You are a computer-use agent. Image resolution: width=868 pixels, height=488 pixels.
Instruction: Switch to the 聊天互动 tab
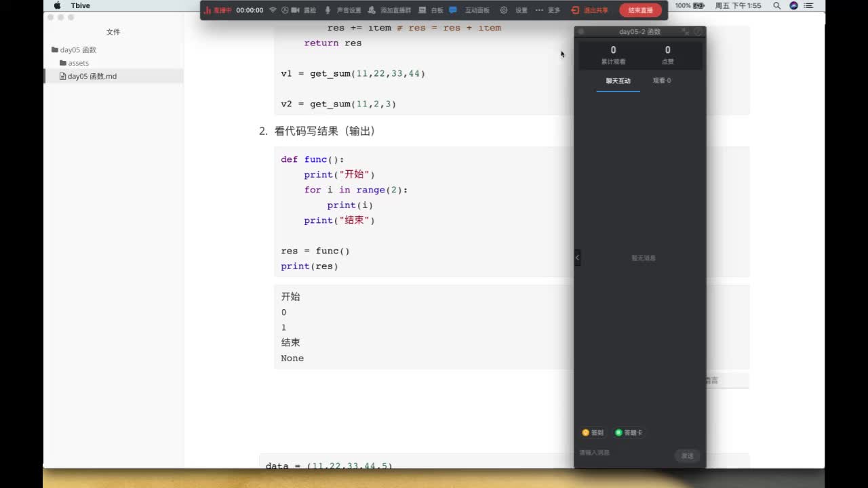(618, 81)
